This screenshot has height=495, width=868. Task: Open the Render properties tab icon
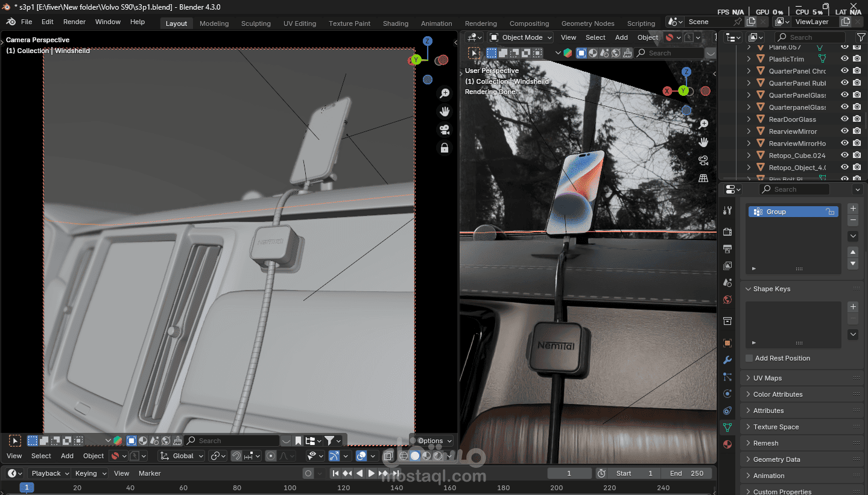(727, 232)
